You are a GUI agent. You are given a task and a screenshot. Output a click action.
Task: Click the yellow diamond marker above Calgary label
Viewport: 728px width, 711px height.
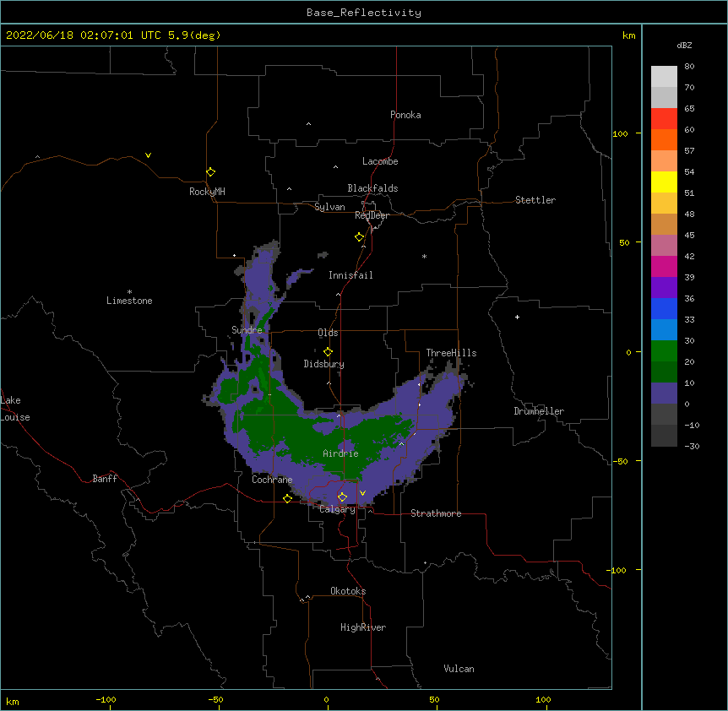pos(342,497)
